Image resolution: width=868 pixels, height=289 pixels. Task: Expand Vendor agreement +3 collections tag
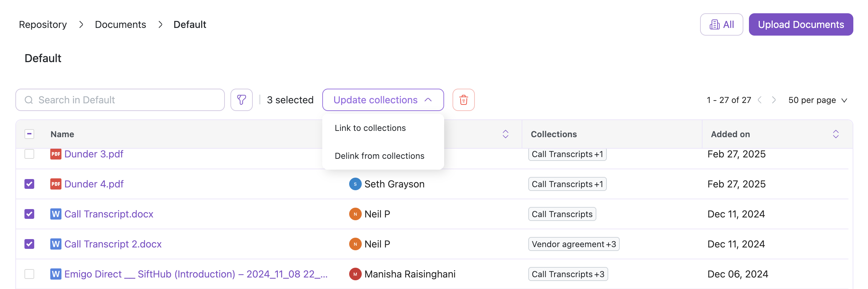pyautogui.click(x=574, y=244)
